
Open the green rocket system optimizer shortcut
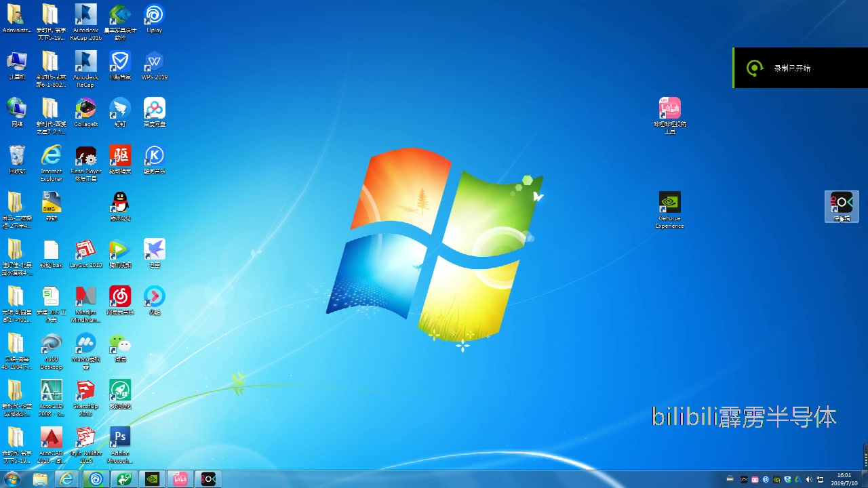point(120,394)
